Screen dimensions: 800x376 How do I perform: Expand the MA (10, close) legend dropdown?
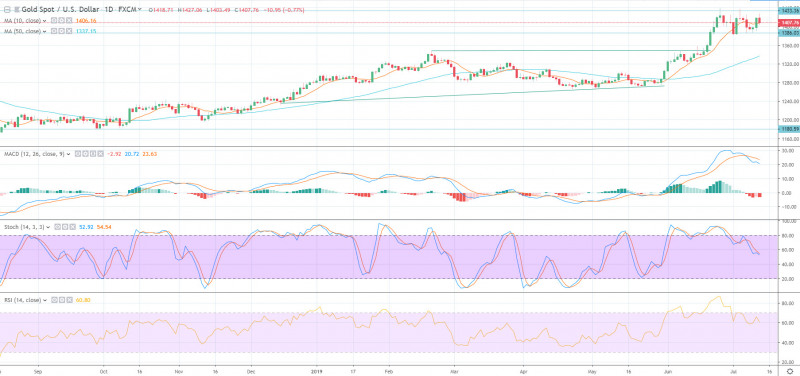[44, 21]
